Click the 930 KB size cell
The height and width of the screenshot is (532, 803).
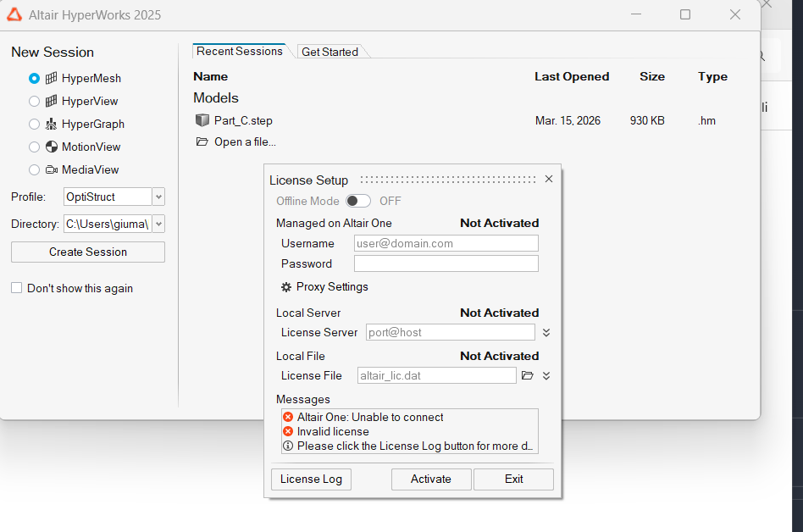tap(647, 121)
